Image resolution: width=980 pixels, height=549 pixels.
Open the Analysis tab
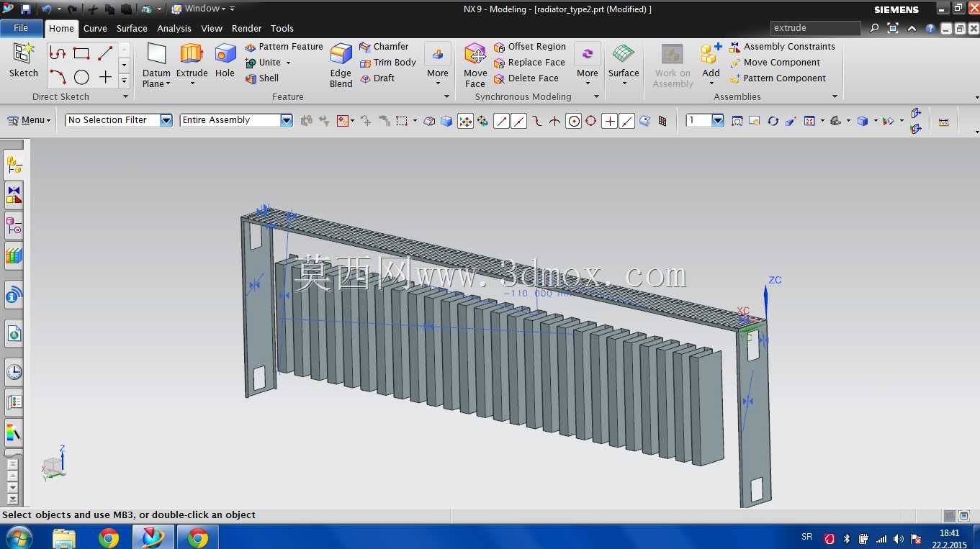point(174,29)
